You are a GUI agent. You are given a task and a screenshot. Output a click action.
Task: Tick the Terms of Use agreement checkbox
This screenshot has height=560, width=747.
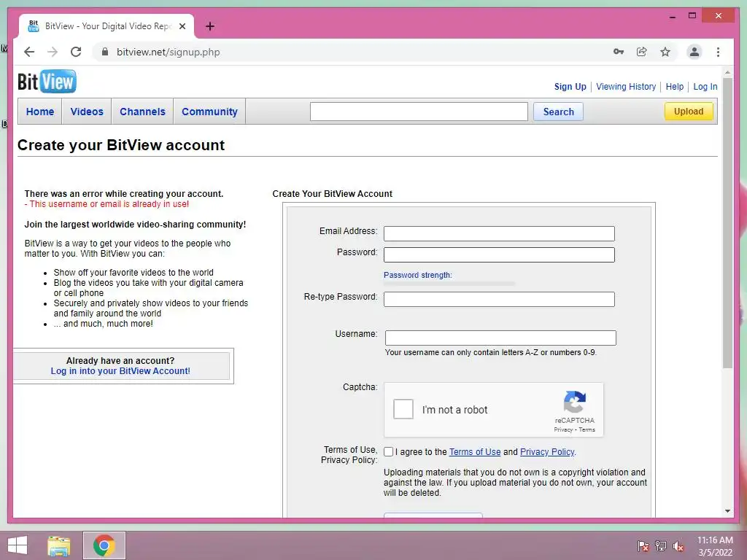[x=389, y=452]
